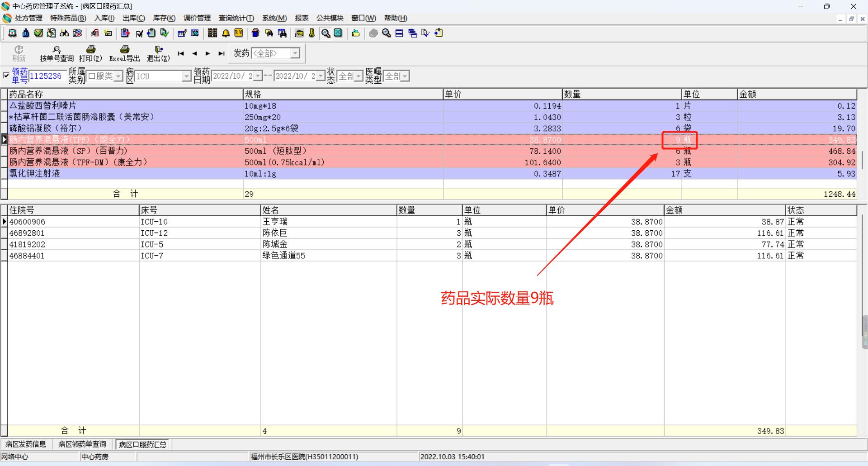Click the open yellow folder toolbar icon
The image size is (868, 466).
(356, 33)
